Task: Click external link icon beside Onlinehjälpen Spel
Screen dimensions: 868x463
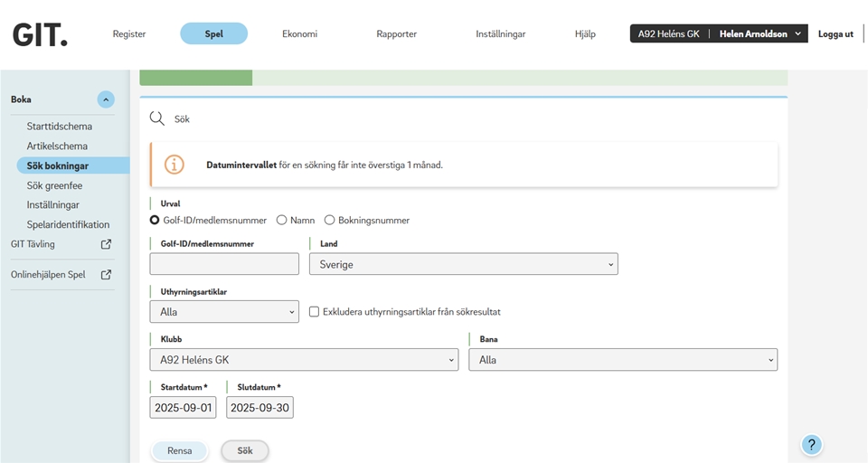Action: coord(106,275)
